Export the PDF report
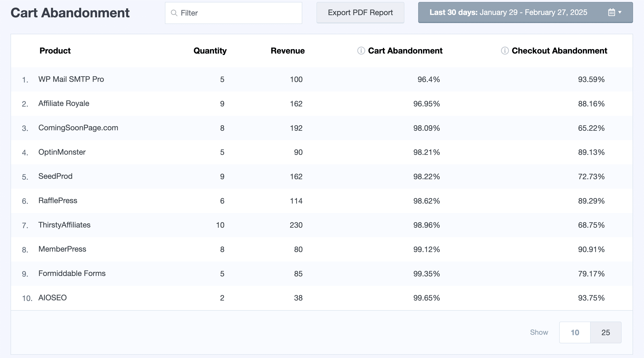 point(360,13)
